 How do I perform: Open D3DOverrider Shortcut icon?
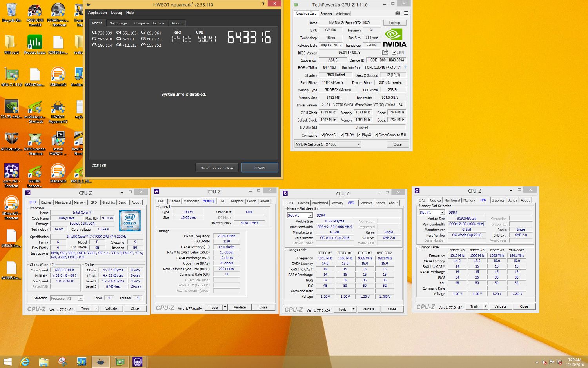tap(35, 143)
